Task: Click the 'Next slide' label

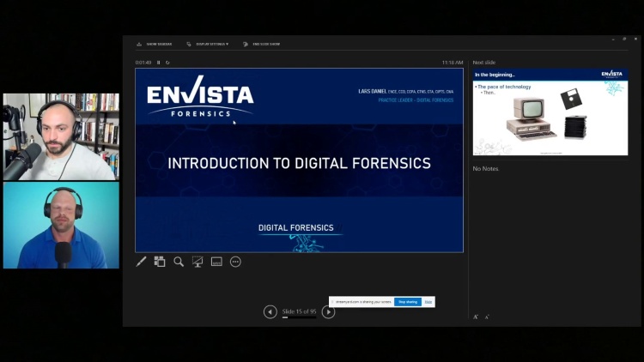Action: click(483, 63)
